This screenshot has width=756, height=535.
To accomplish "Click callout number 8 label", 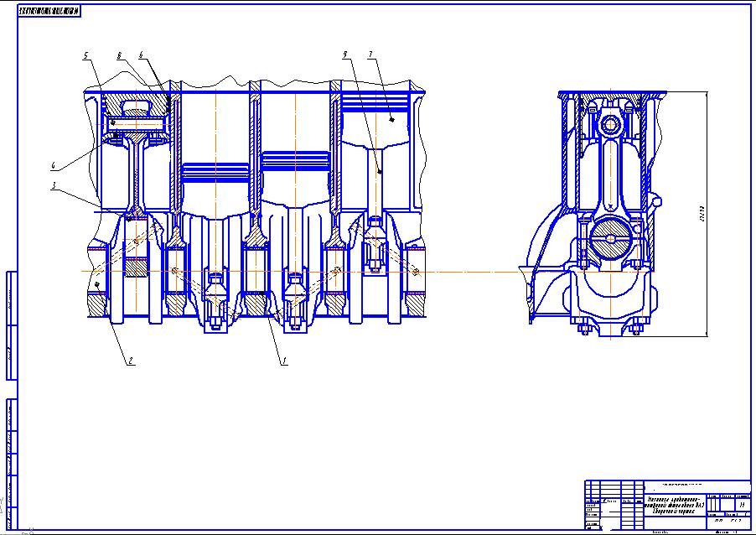I will (x=121, y=56).
